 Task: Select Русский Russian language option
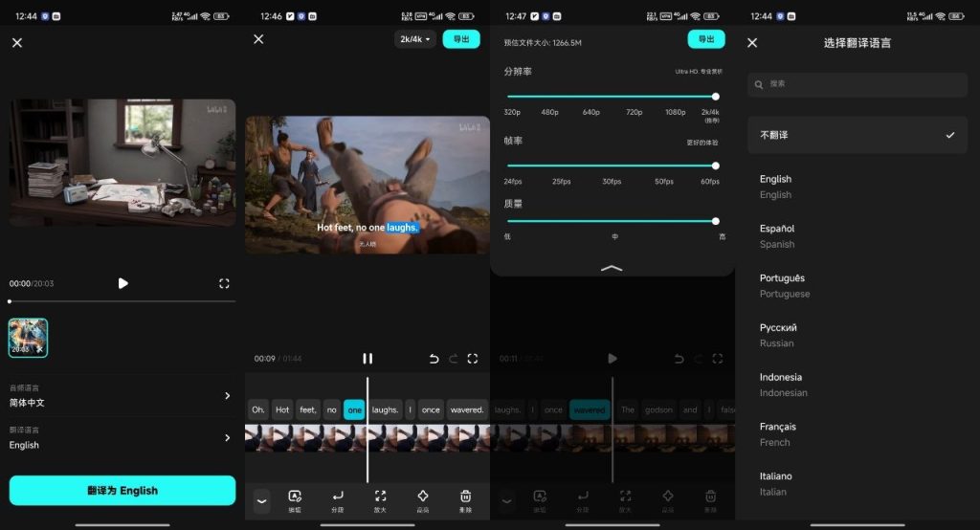coord(857,335)
